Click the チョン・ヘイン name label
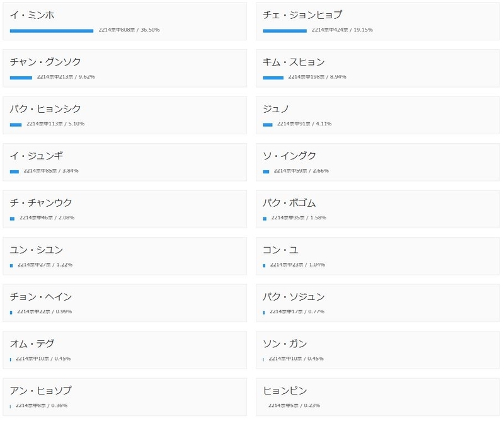The image size is (504, 421). coord(41,297)
